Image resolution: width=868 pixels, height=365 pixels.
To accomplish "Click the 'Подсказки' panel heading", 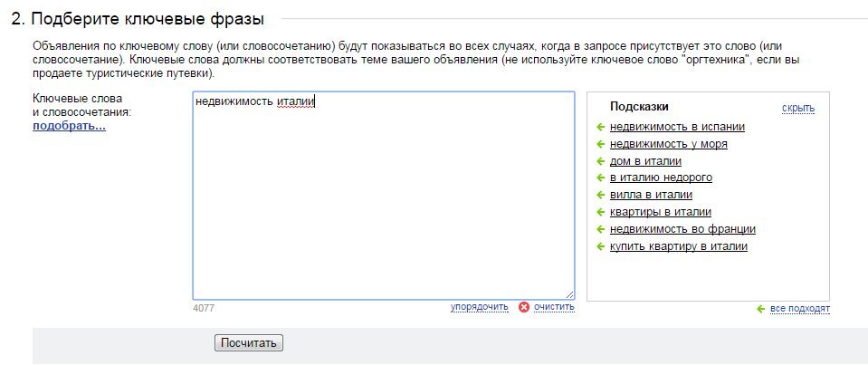I will coord(639,106).
